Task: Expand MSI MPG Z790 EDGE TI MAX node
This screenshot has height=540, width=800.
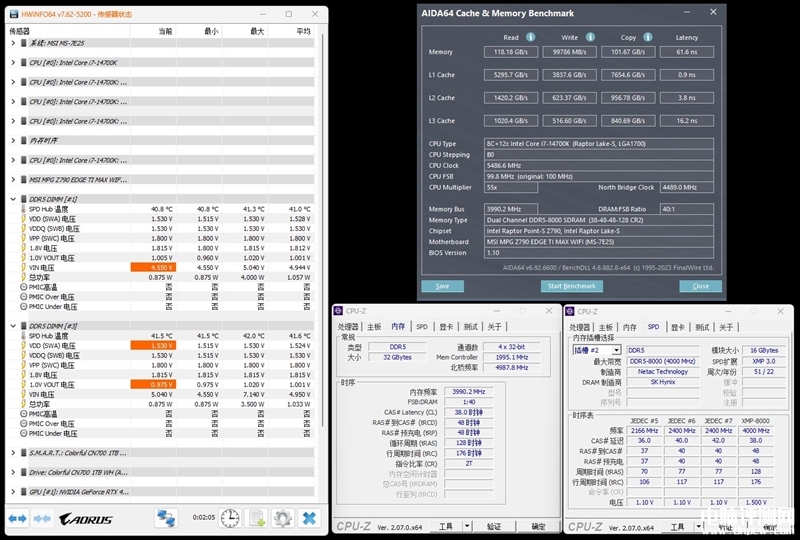Action: coord(13,179)
